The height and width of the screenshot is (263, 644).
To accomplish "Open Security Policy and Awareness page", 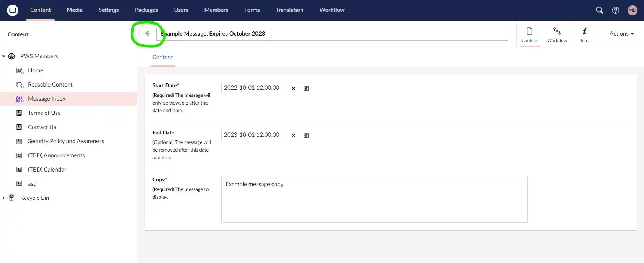I will point(66,141).
